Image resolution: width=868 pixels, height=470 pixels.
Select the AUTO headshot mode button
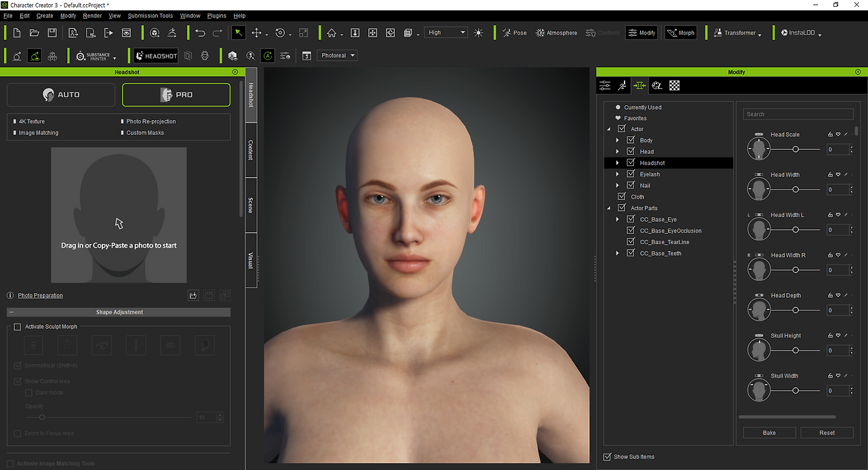point(61,95)
